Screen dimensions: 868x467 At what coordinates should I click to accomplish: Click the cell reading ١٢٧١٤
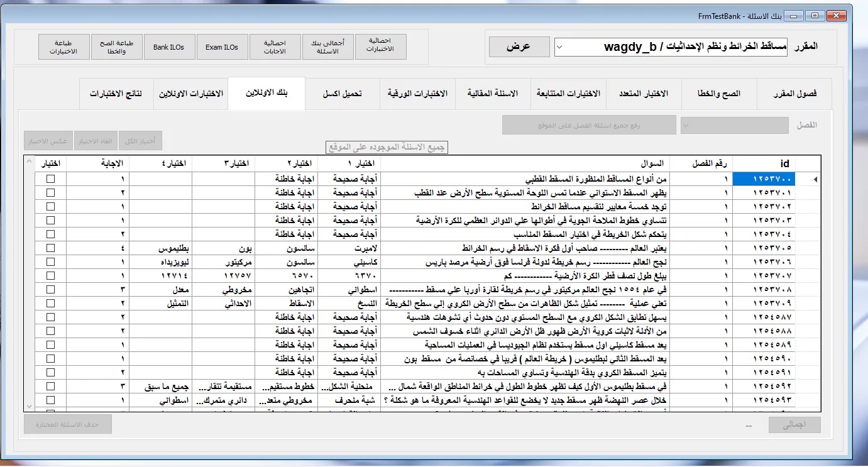coord(160,275)
